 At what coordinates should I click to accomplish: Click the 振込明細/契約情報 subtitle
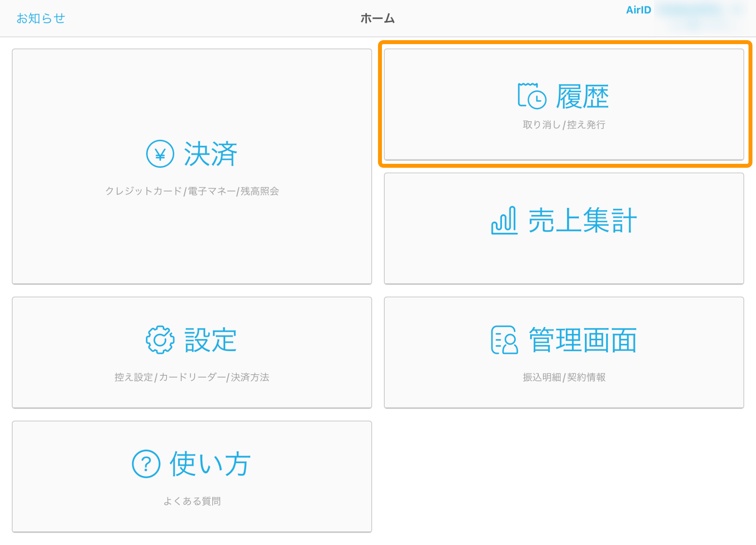tap(564, 377)
